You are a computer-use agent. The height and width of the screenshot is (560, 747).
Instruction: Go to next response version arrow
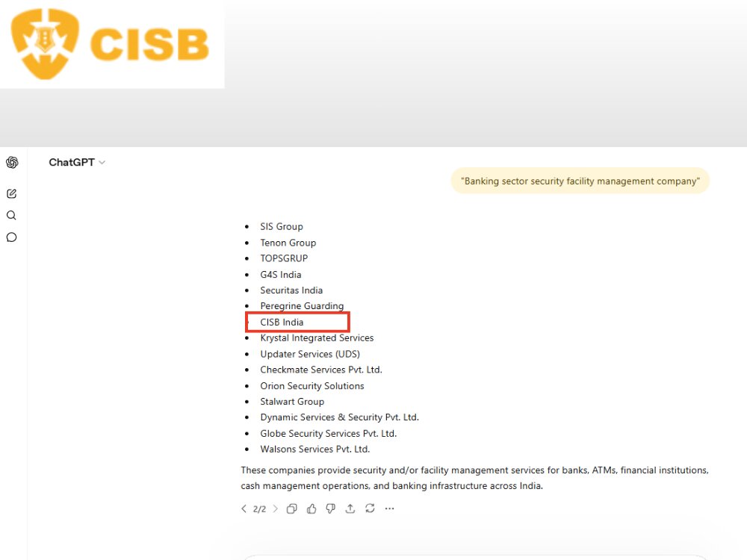click(x=275, y=508)
